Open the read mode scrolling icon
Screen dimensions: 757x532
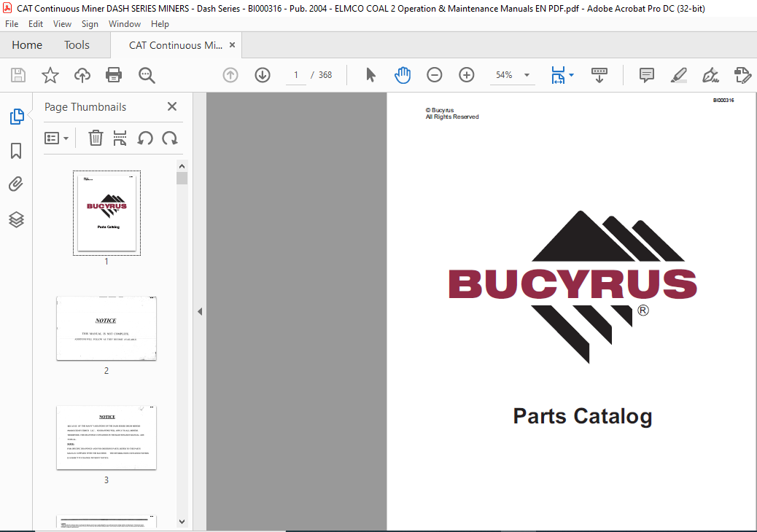pos(599,75)
